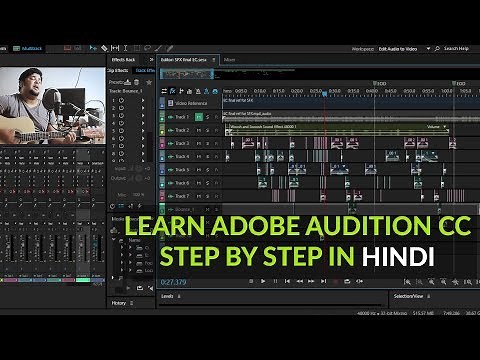
Task: Switch to the Mixer tab
Action: [229, 60]
